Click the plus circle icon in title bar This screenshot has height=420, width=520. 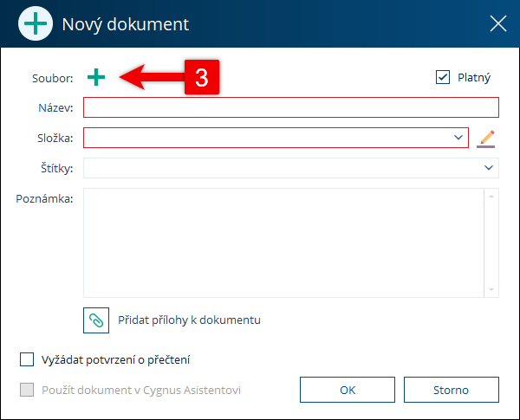(36, 24)
